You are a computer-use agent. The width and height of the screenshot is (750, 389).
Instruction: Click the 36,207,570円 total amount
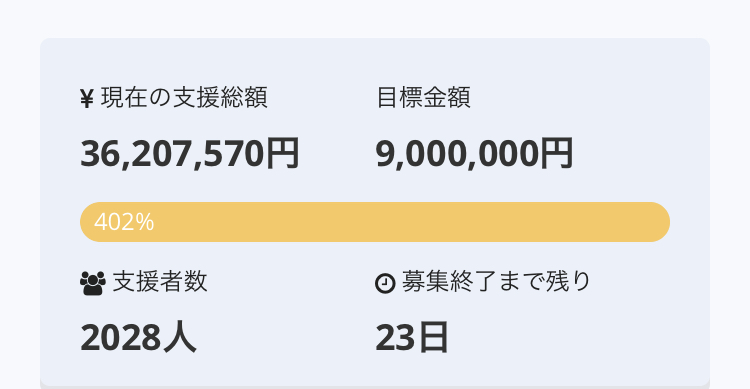[190, 154]
